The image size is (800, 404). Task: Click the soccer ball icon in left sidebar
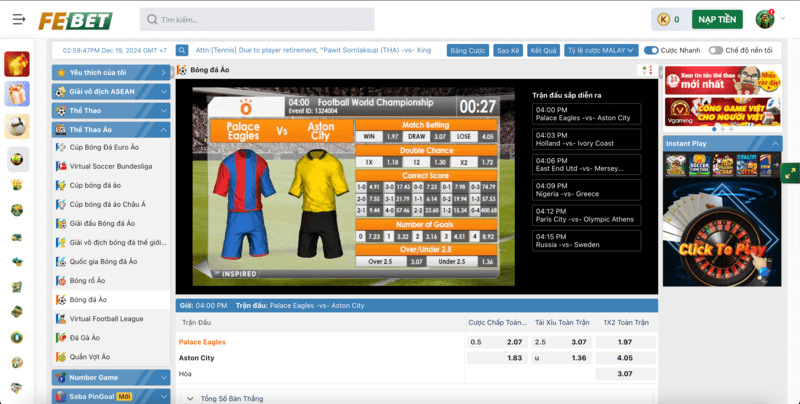[16, 126]
